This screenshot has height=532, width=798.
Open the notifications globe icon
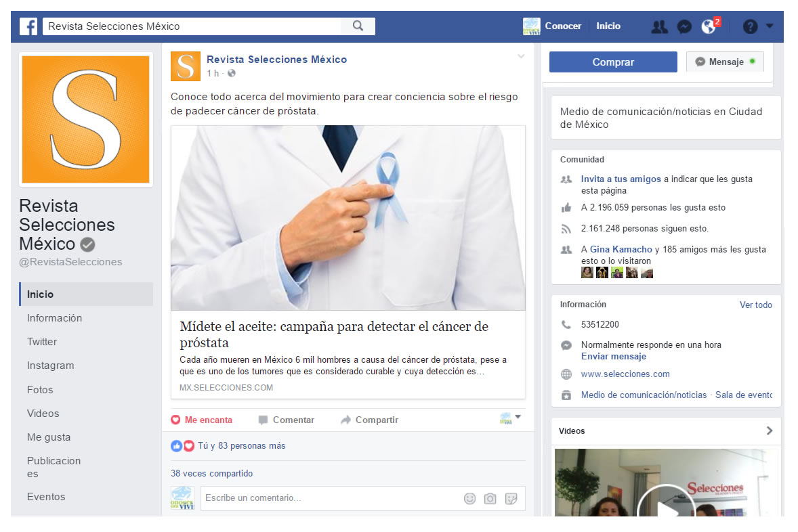[x=709, y=26]
